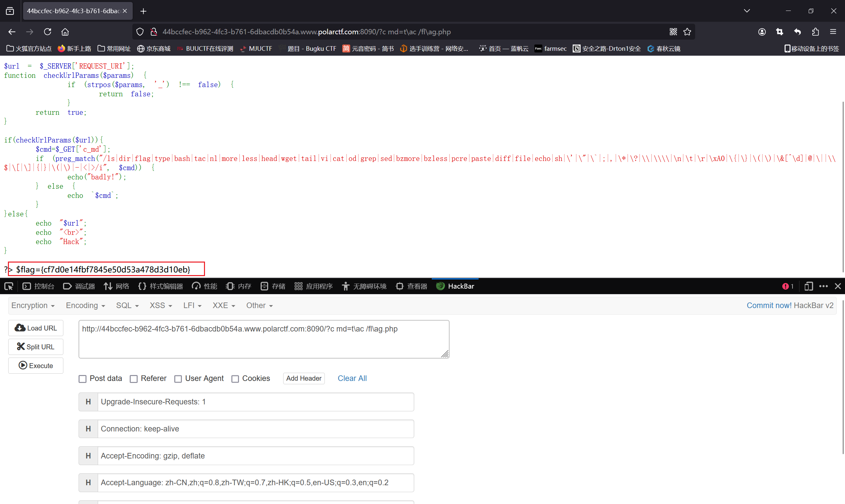Open the extensions puzzle icon
845x504 pixels.
tap(815, 32)
